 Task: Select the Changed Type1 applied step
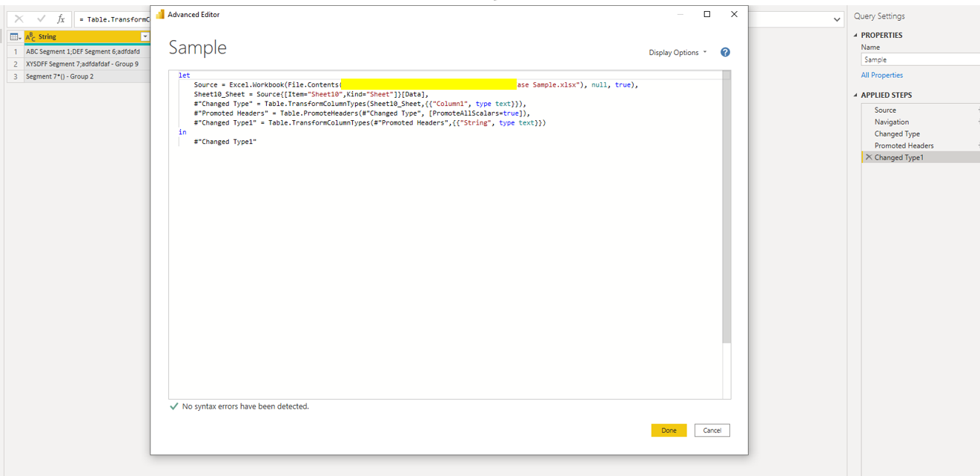pos(920,157)
